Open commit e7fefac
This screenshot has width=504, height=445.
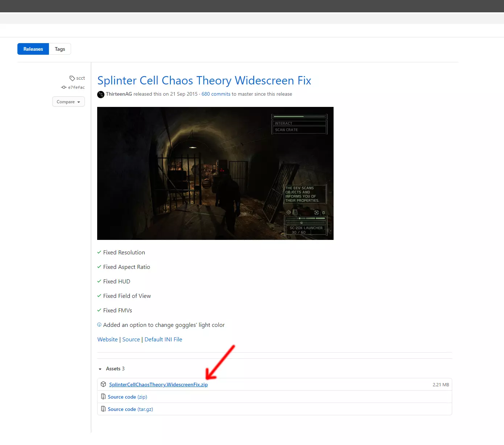77,87
